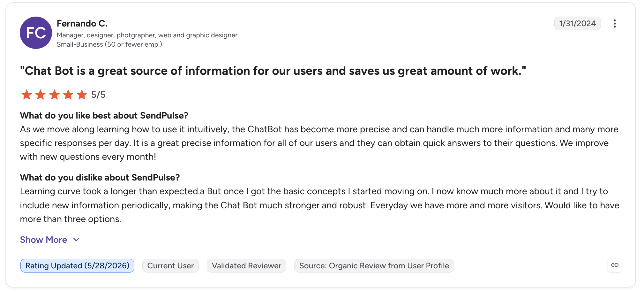Click the 1/31/2024 date badge
This screenshot has height=292, width=644.
click(577, 24)
